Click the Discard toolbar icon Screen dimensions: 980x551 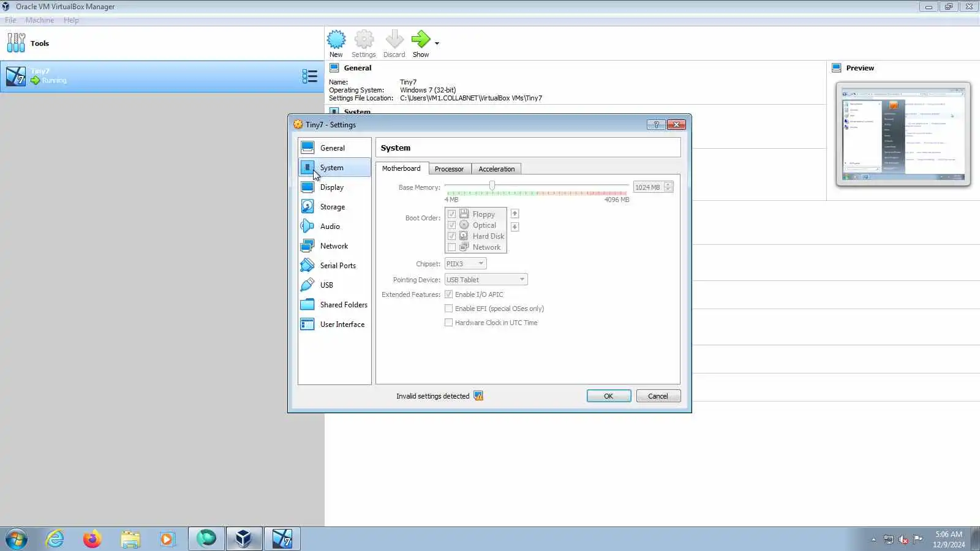(394, 40)
